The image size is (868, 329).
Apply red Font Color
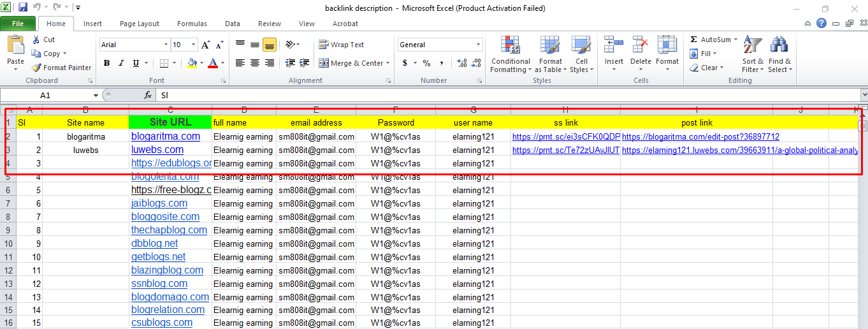point(213,63)
